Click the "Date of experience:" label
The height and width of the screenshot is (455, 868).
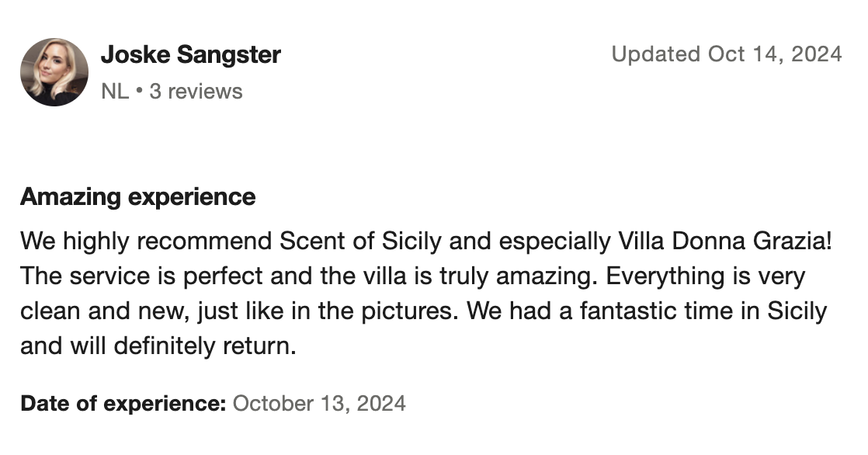click(123, 404)
